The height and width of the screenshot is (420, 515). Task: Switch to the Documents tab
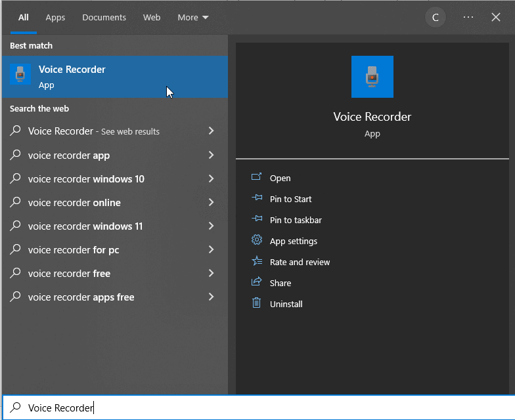pyautogui.click(x=104, y=17)
